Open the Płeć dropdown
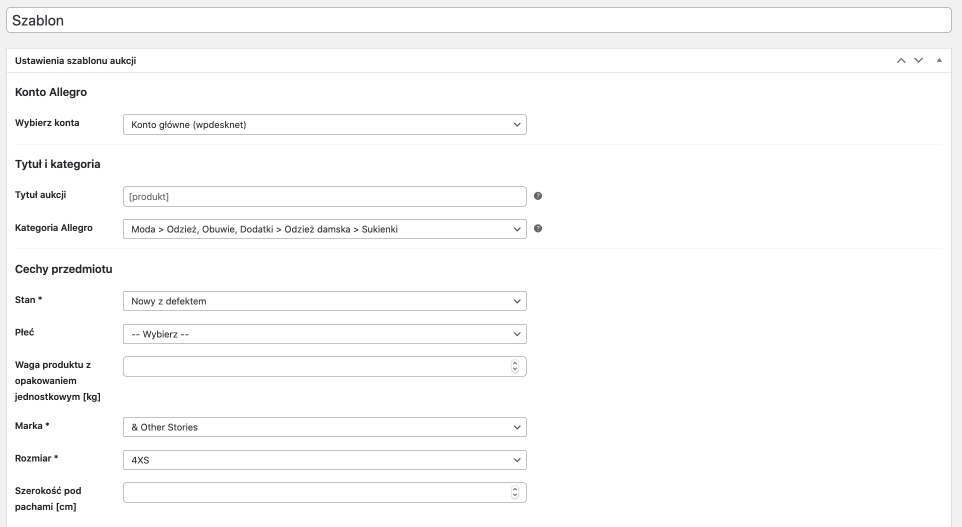The image size is (962, 527). coord(325,334)
